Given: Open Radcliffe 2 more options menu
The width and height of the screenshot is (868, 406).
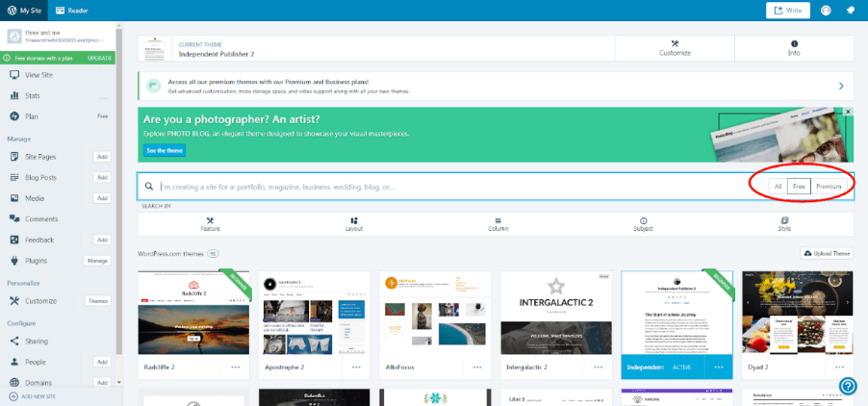Looking at the screenshot, I should pyautogui.click(x=235, y=367).
